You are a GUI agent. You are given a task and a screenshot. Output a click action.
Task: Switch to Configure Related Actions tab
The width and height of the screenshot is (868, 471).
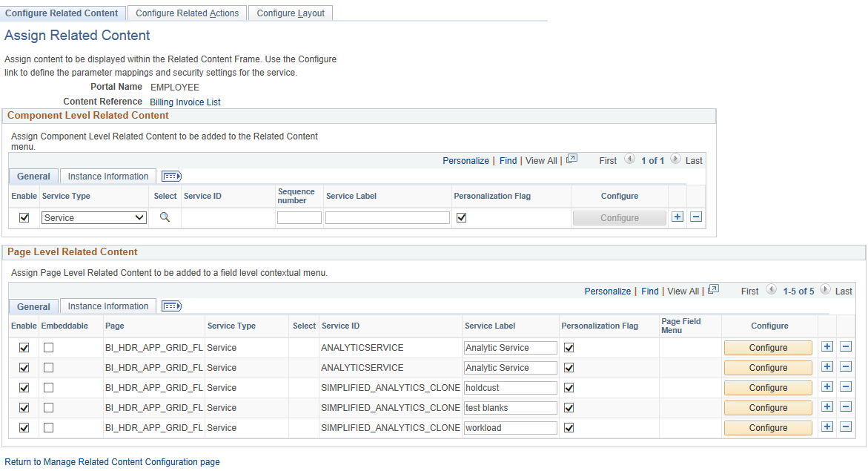[187, 13]
